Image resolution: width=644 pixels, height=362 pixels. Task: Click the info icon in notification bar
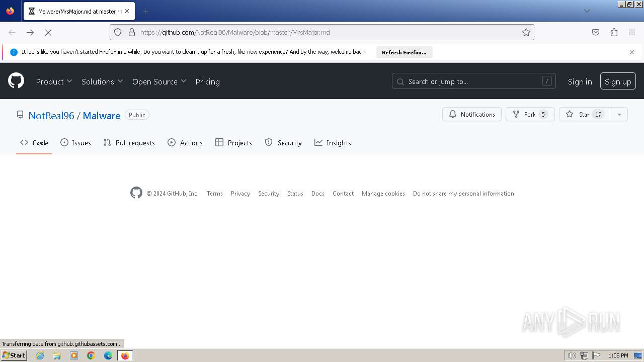click(x=14, y=52)
